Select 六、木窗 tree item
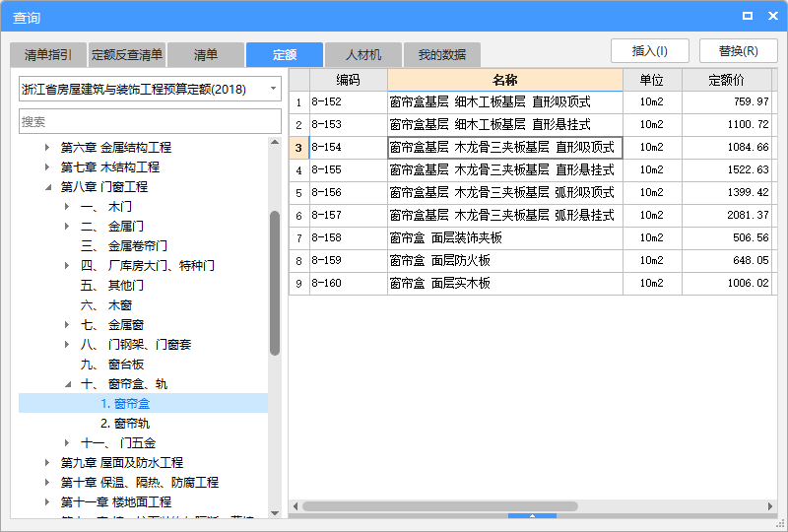 (106, 305)
